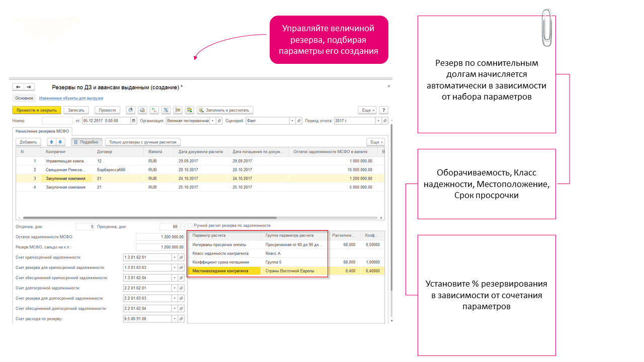Expand the Период отчета dropdown
Viewport: 644px width, 362px height.
coord(379,121)
